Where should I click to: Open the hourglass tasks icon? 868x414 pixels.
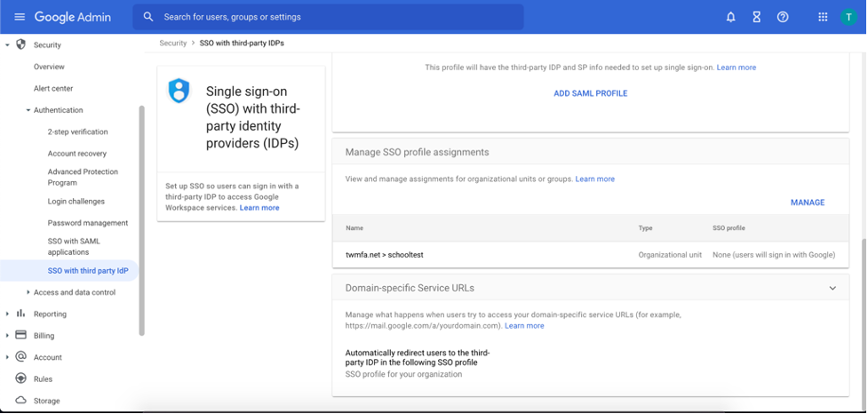point(757,17)
